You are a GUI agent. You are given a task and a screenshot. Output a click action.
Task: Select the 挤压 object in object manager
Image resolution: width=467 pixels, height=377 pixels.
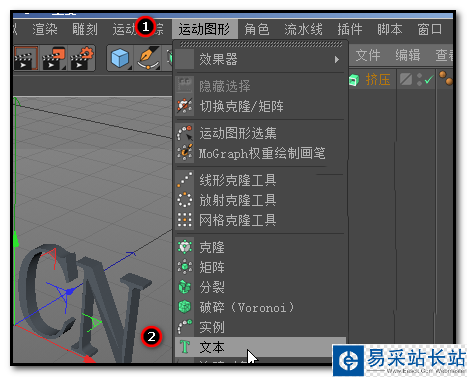point(378,80)
